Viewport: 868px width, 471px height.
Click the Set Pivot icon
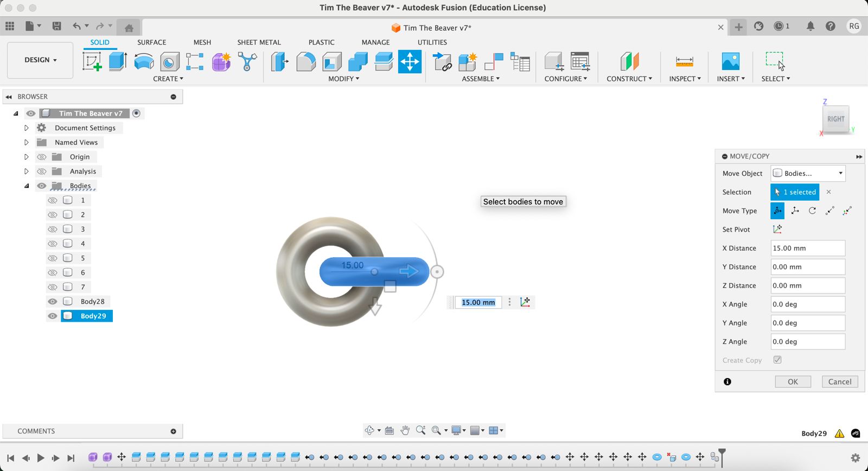[777, 230]
